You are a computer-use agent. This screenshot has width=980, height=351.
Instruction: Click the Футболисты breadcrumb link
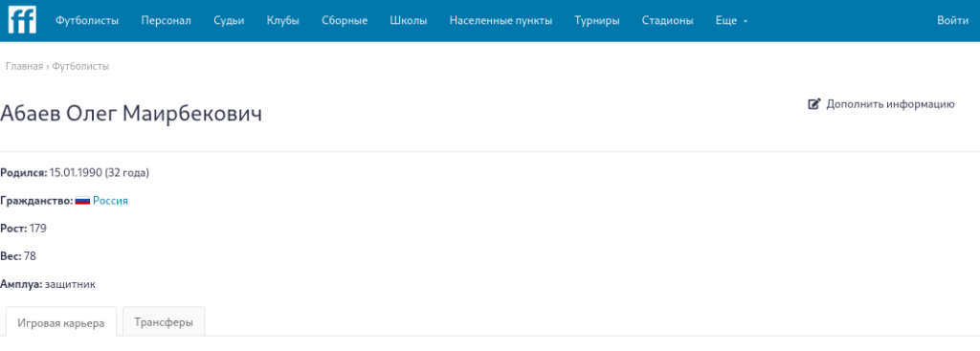tap(80, 66)
